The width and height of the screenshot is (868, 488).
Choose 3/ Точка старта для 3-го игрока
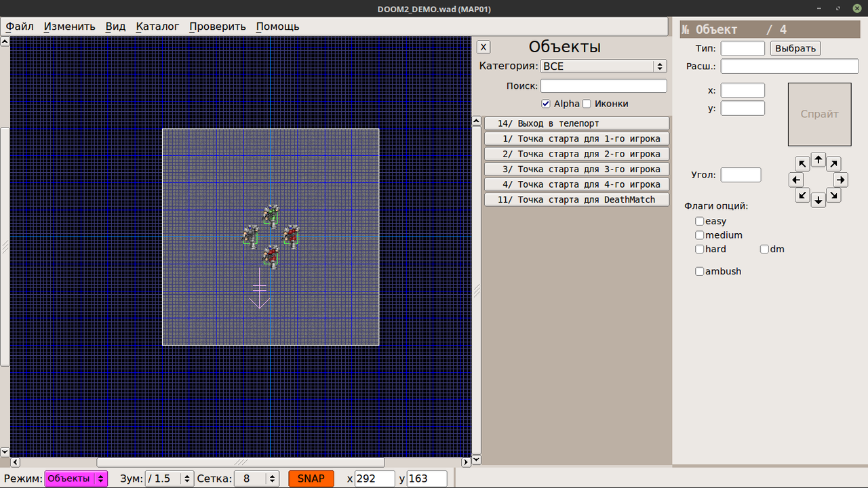click(577, 169)
